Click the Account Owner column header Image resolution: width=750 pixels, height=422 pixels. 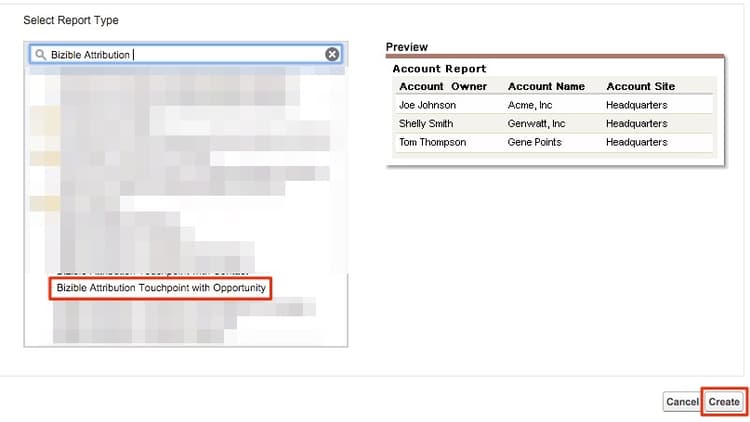pyautogui.click(x=443, y=87)
